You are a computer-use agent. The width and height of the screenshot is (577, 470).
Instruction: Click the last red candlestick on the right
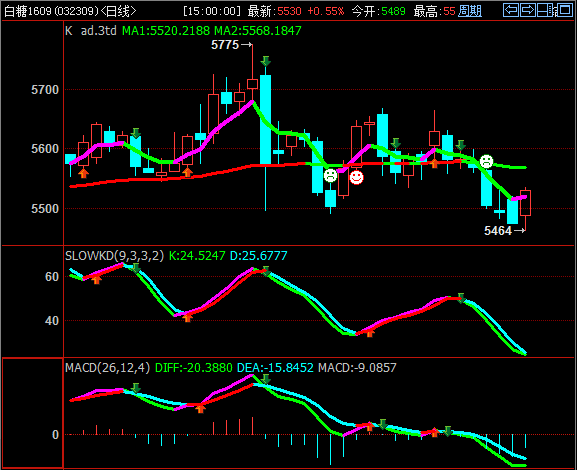[x=525, y=203]
